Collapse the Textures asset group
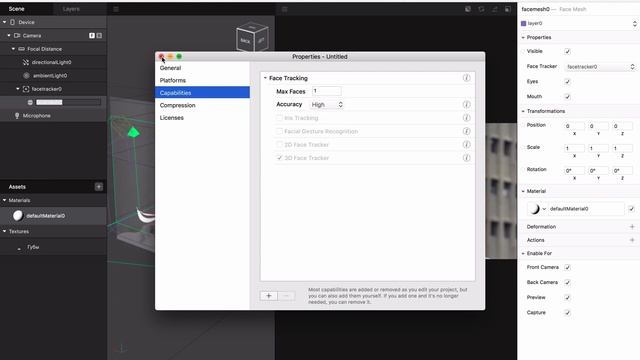Screen dimensions: 640x360 click(x=4, y=231)
